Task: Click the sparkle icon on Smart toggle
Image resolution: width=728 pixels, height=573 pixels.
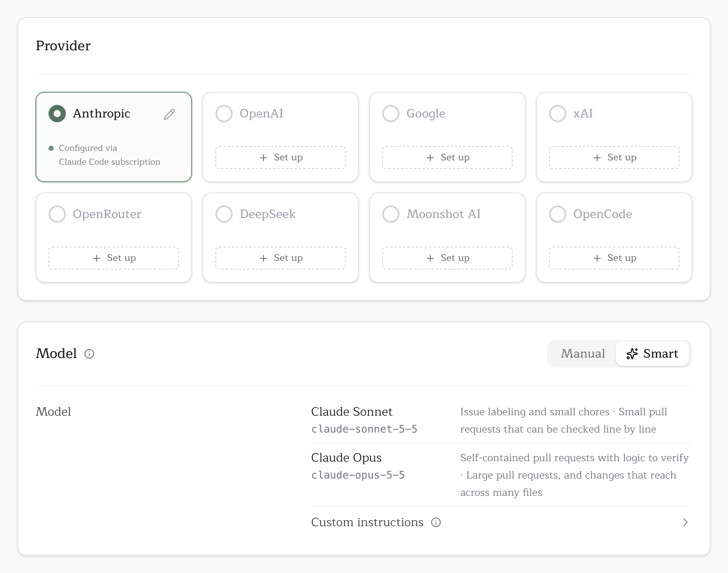Action: point(632,354)
